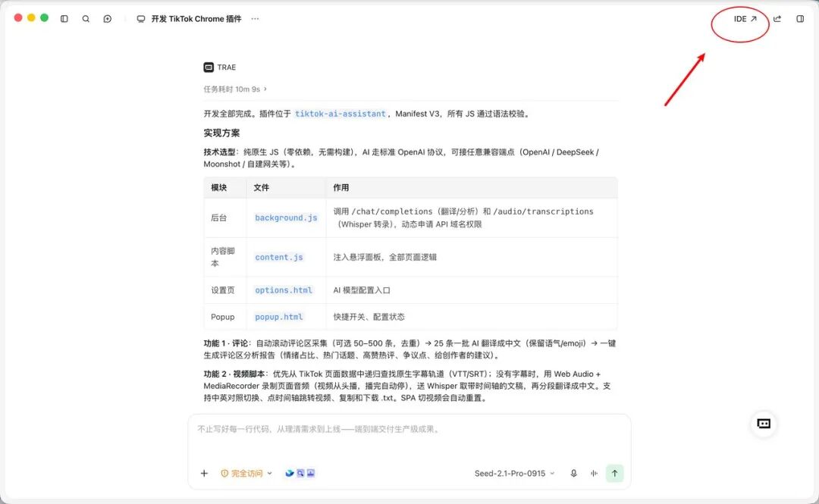This screenshot has width=819, height=504.
Task: Open the tiktok-ai-assistant folder link
Action: 340,114
